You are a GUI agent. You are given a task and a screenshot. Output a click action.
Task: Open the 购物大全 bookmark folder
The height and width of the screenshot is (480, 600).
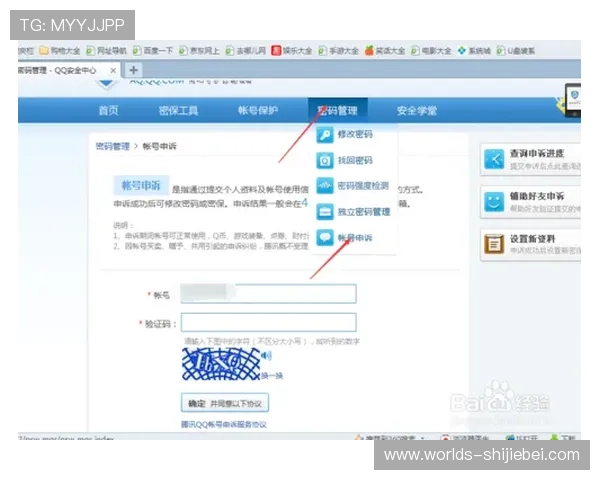(60, 51)
